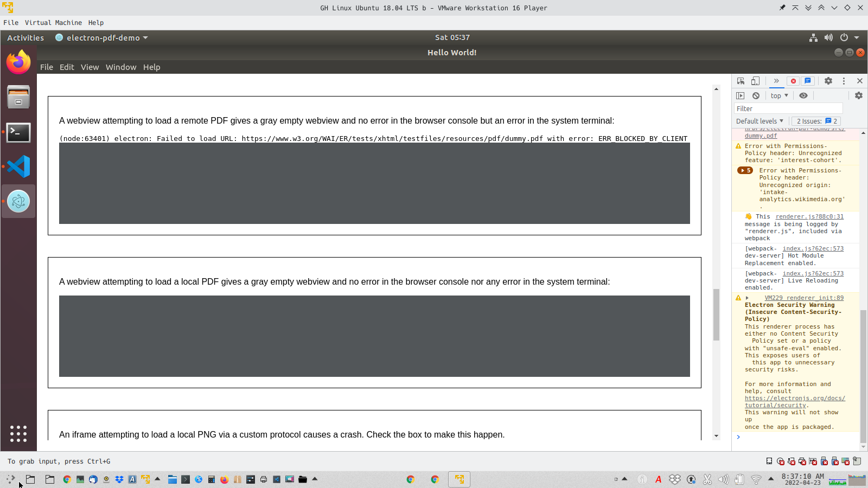Viewport: 868px width, 488px height.
Task: Clear the console with the block icon
Action: [756, 95]
